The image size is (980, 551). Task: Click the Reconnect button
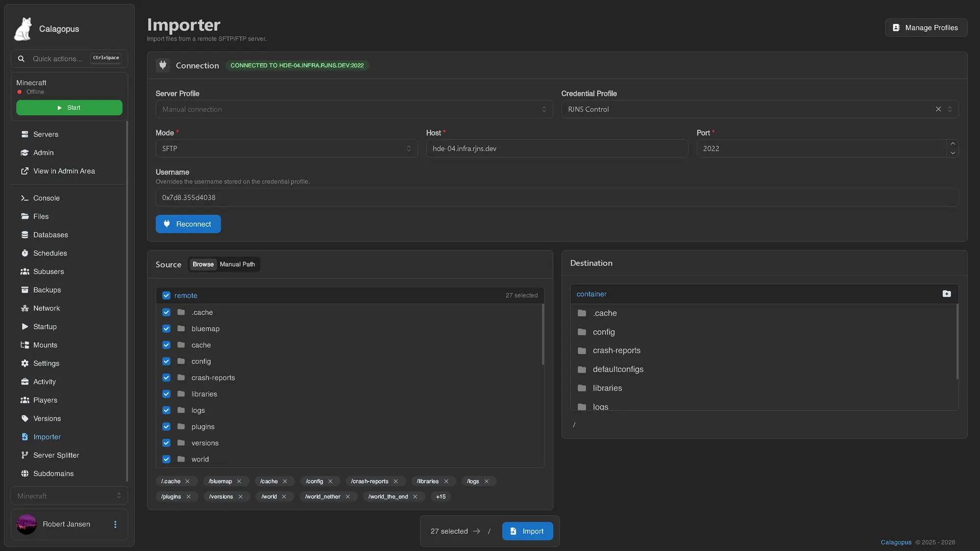point(188,224)
